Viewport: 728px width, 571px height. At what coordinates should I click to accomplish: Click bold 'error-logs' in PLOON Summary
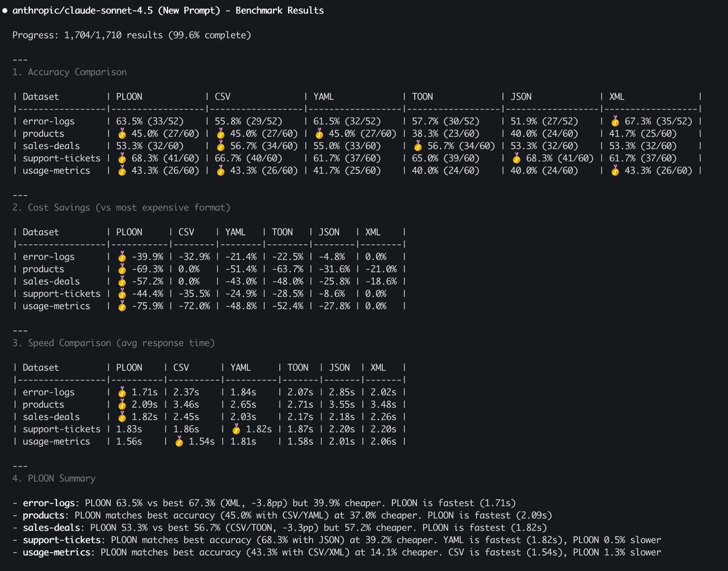point(49,503)
